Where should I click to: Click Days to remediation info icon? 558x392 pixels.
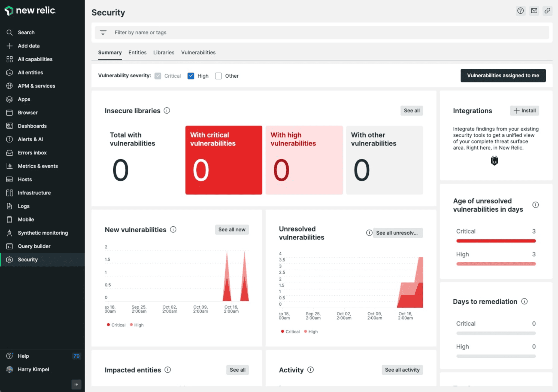click(524, 301)
